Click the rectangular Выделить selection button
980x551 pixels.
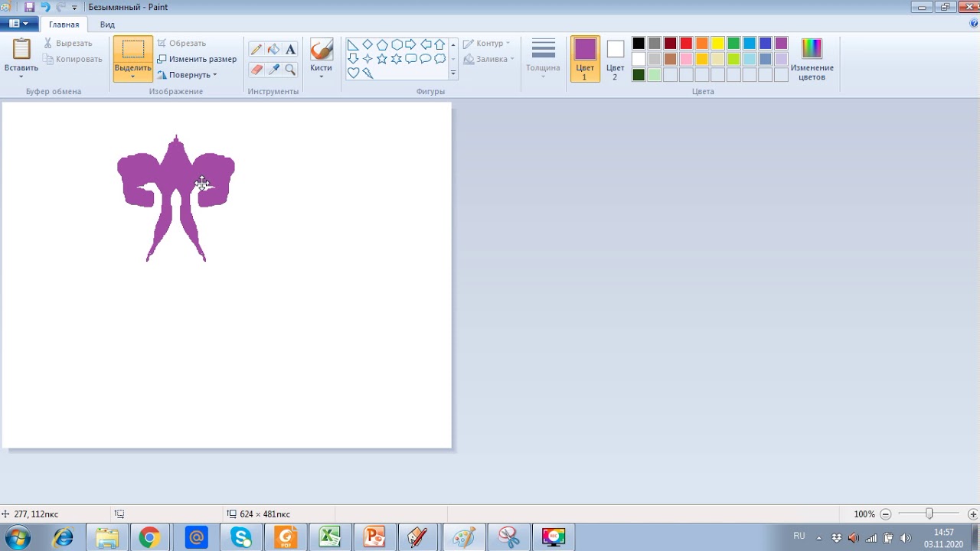(133, 49)
